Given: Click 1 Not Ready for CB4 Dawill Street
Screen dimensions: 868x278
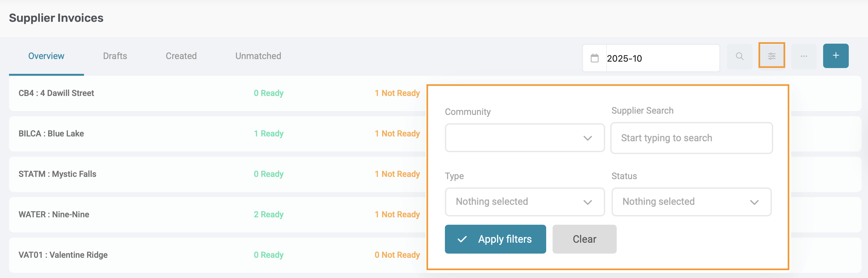Looking at the screenshot, I should tap(397, 93).
